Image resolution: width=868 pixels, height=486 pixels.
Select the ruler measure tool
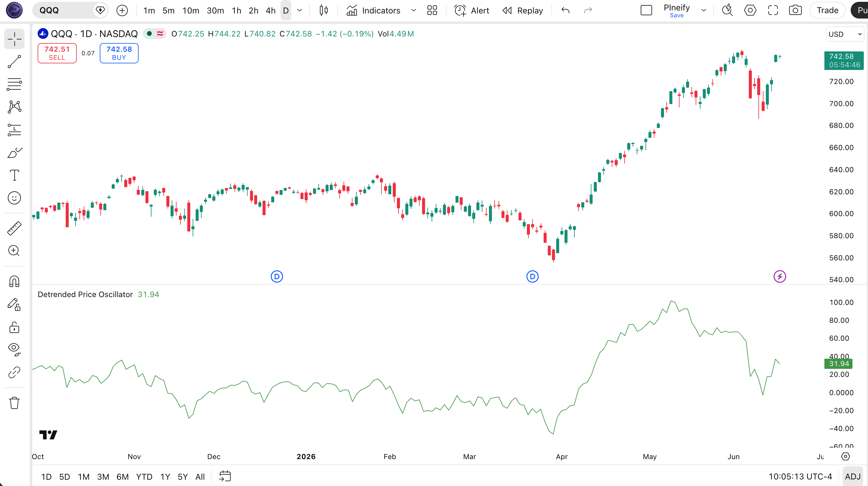click(x=15, y=228)
